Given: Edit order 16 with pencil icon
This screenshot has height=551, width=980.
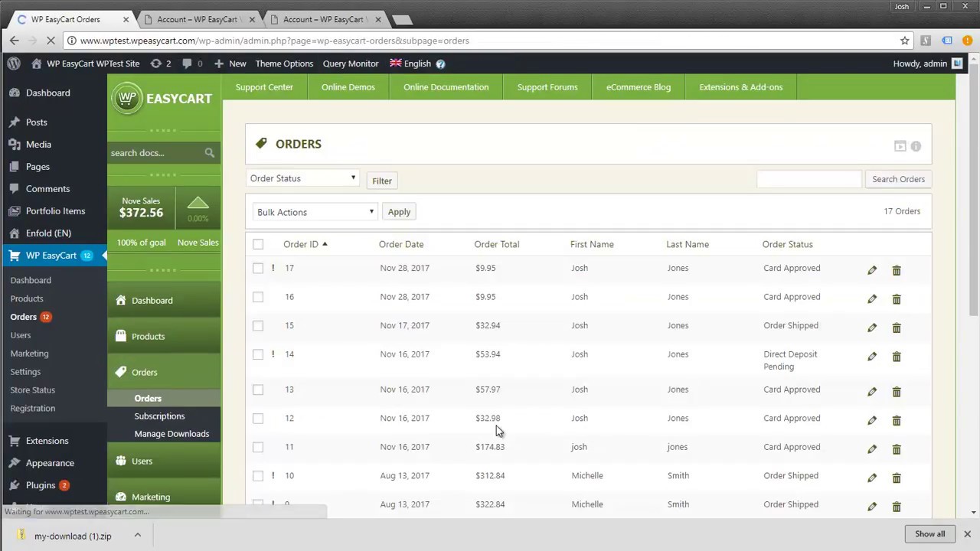Looking at the screenshot, I should pos(872,298).
